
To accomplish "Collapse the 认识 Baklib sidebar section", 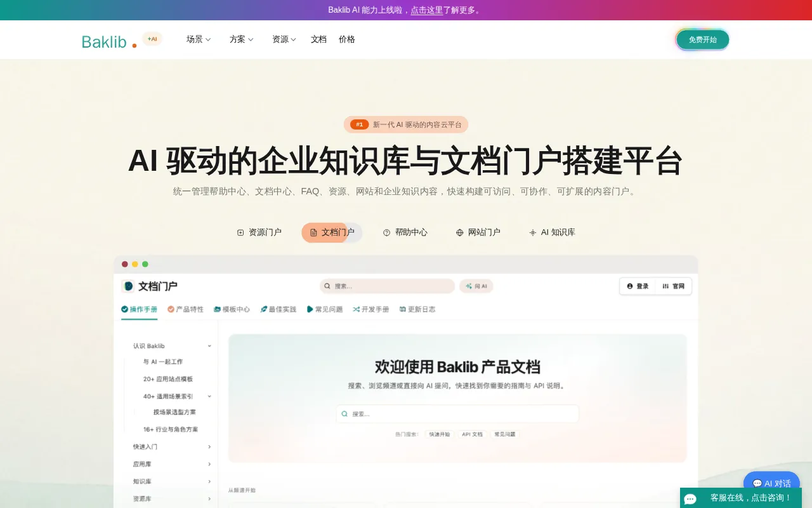I will click(209, 346).
